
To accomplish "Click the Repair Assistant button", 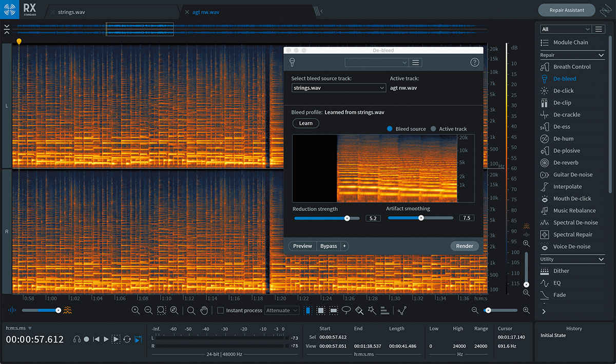I will [567, 10].
